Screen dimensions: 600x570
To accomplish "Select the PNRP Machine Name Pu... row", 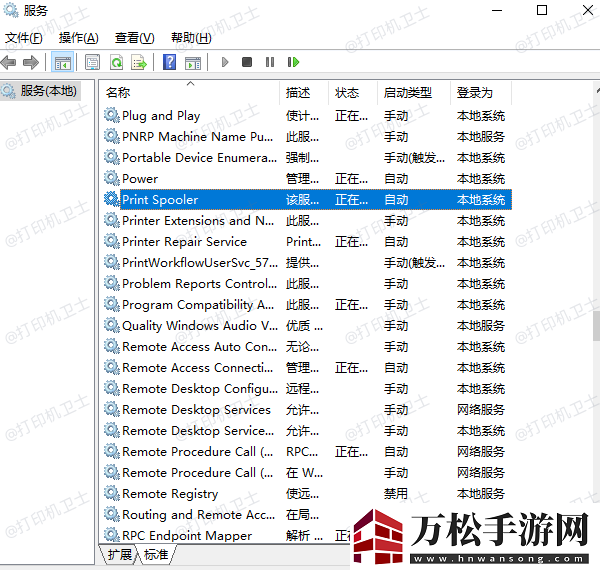I will coord(308,137).
